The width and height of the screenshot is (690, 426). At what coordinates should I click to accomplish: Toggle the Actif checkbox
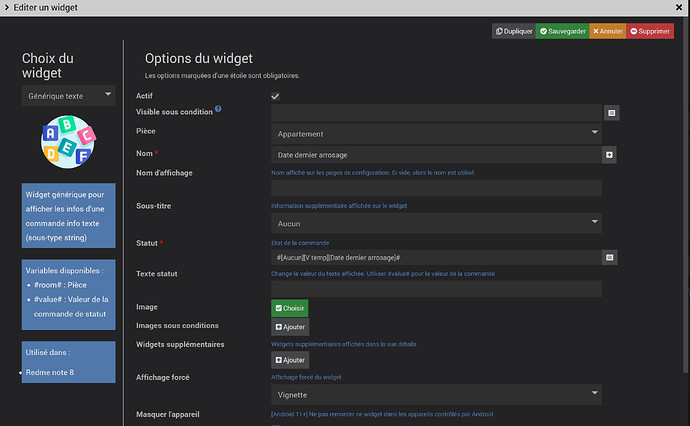pyautogui.click(x=275, y=96)
